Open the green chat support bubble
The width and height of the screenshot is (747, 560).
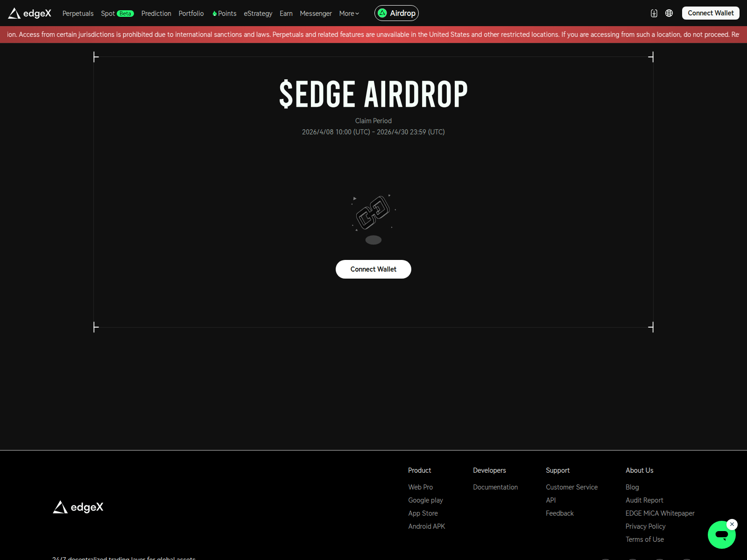coord(721,535)
